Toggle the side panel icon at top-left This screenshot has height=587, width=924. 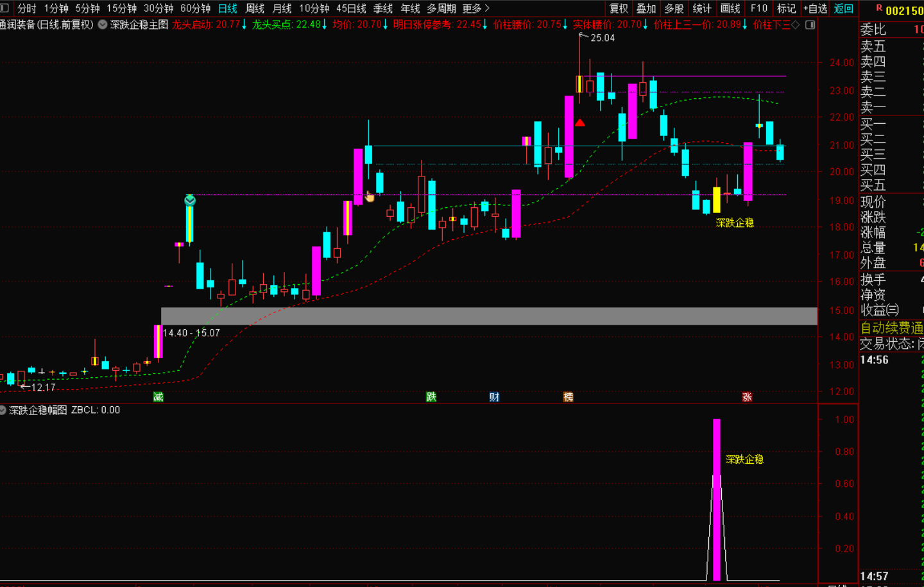click(5, 8)
